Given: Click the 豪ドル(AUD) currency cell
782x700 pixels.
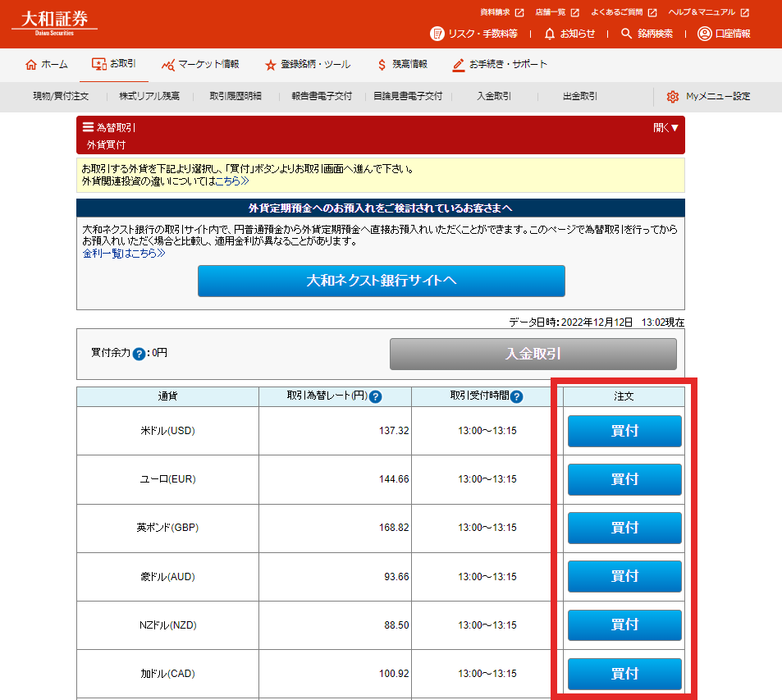Looking at the screenshot, I should tap(167, 577).
